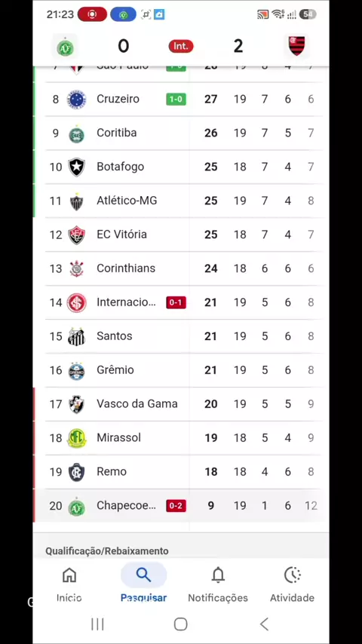362x644 pixels.
Task: Open the Atlético-MG team row
Action: click(181, 201)
